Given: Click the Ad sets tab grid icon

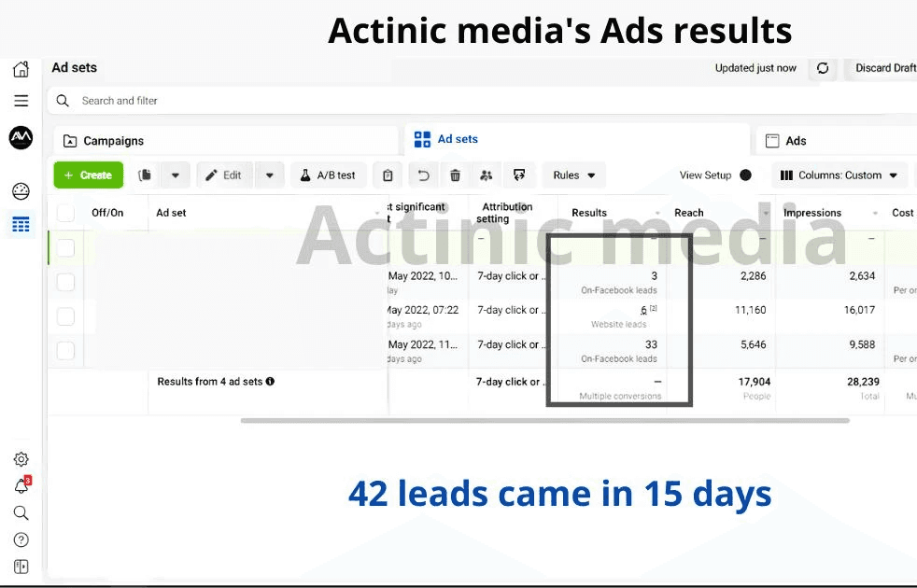Looking at the screenshot, I should [422, 139].
